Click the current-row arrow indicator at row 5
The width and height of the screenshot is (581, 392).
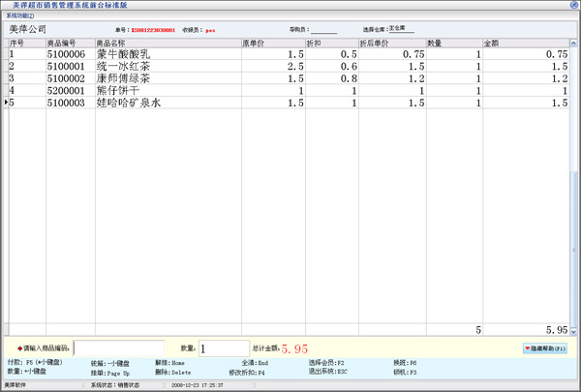point(8,102)
